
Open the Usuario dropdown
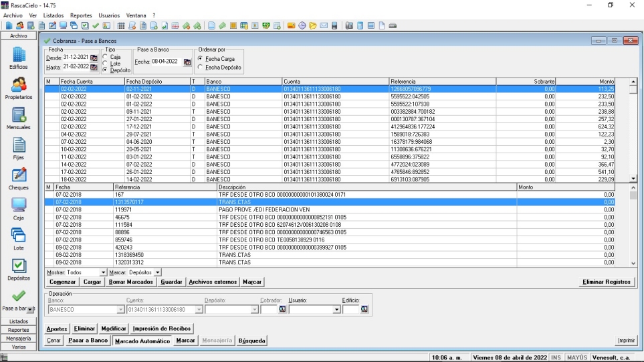tap(336, 309)
